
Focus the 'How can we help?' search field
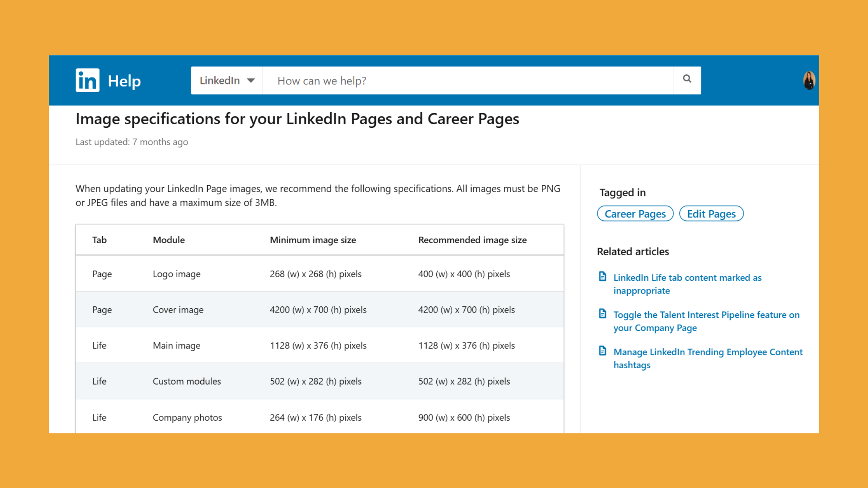click(x=467, y=81)
